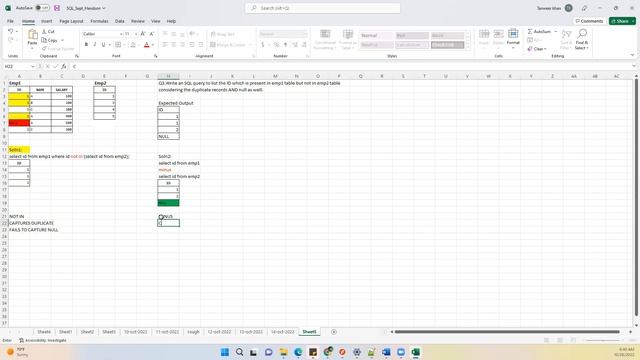Click Accessibility: Investigate in status bar

[x=43, y=340]
